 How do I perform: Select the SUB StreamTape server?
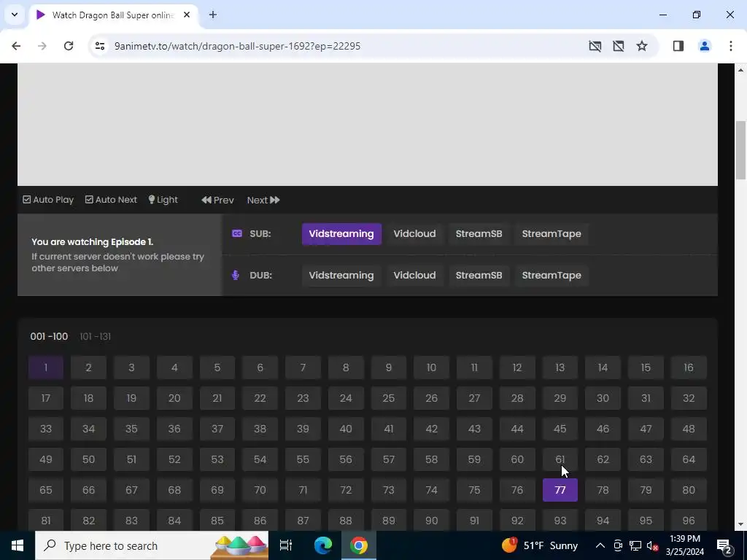[x=551, y=234]
